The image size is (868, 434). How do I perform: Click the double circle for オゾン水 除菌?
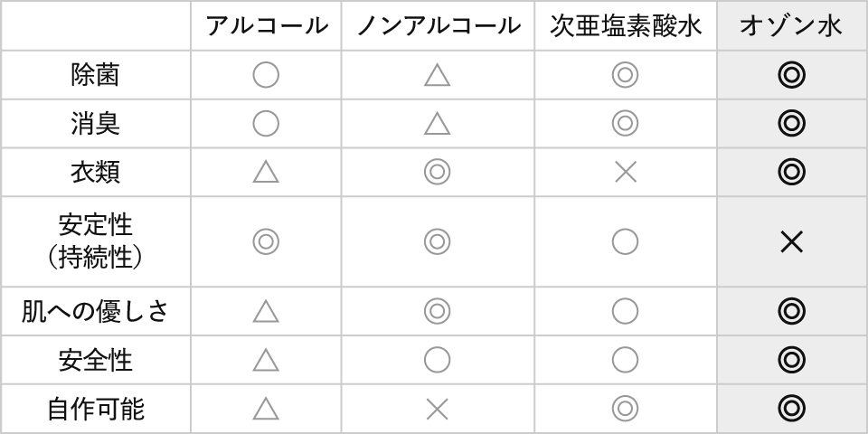tap(791, 75)
